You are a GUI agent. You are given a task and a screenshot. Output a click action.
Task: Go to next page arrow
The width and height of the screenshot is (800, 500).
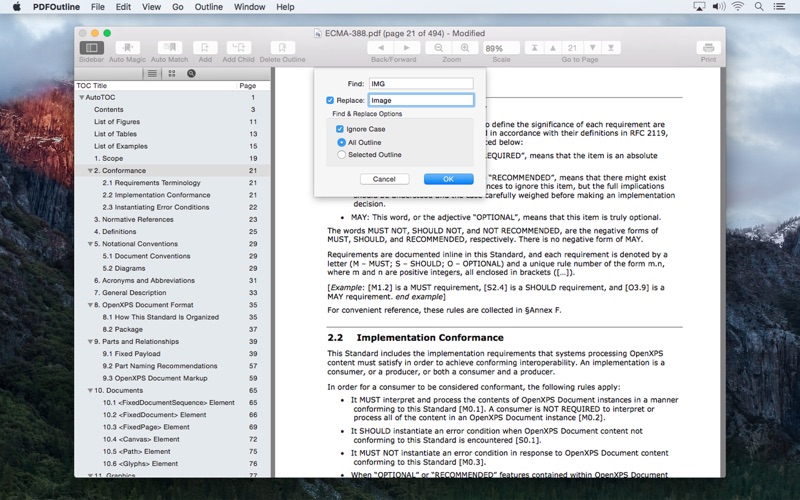point(592,48)
